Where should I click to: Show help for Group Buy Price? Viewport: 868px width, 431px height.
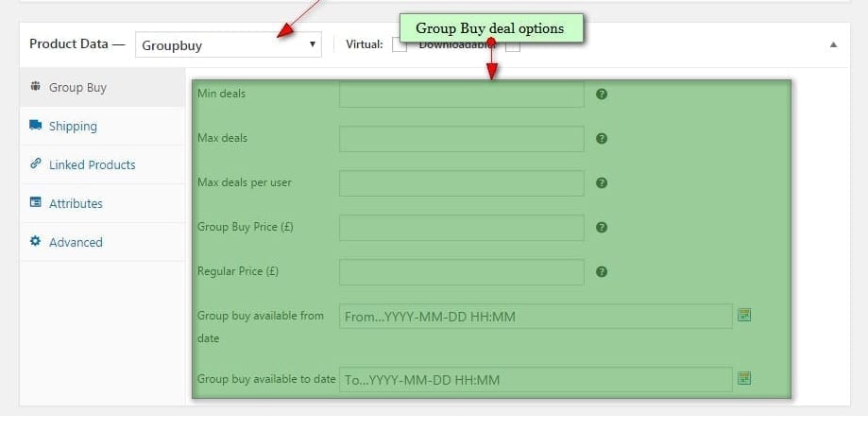[602, 227]
